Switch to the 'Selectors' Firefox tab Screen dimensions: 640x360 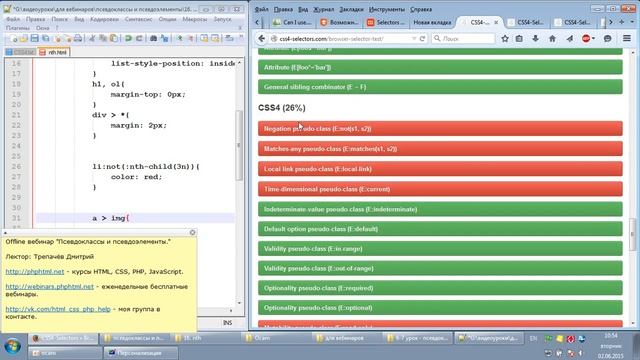[x=386, y=22]
